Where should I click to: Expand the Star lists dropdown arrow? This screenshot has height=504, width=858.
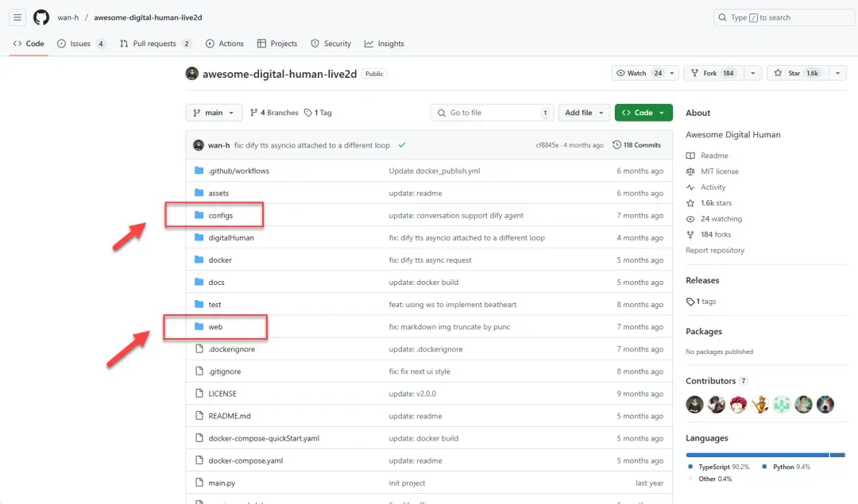pos(838,73)
